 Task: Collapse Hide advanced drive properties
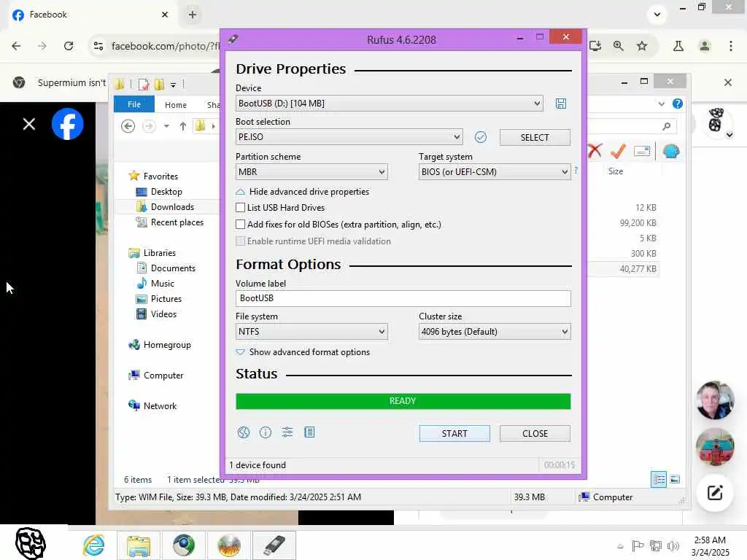pos(303,192)
